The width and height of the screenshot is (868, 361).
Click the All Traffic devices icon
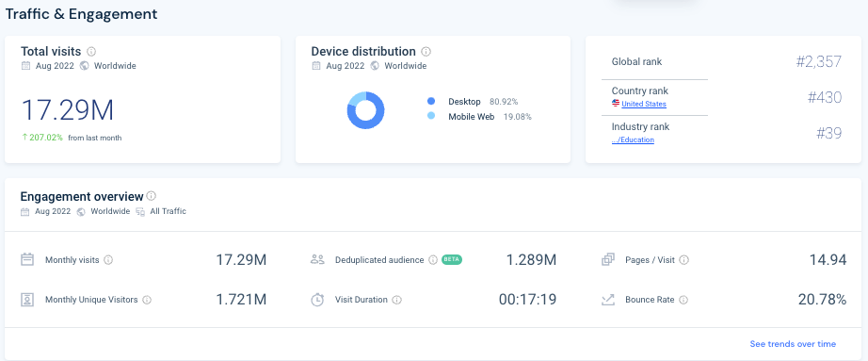140,212
